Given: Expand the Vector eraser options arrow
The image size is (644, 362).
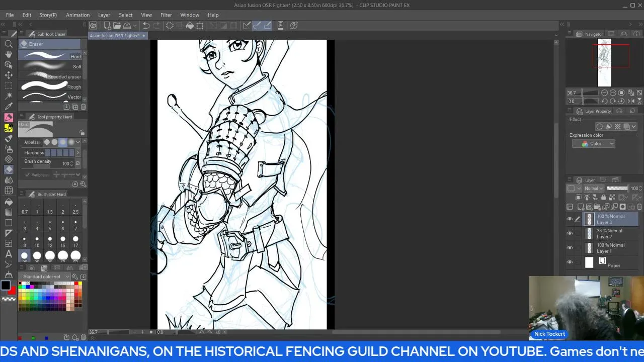Looking at the screenshot, I should (78, 174).
